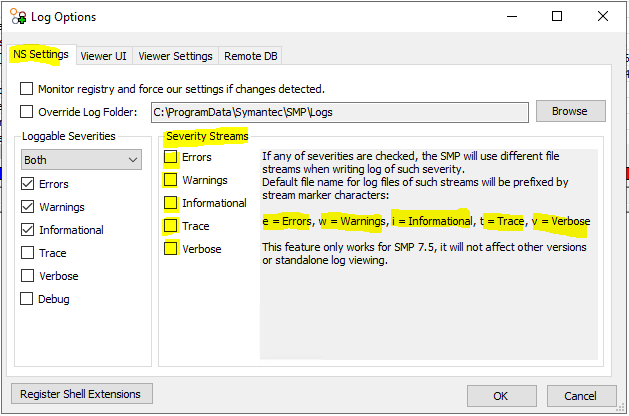Uncheck Warnings under Loggable Severities
The height and width of the screenshot is (416, 629).
pos(27,207)
